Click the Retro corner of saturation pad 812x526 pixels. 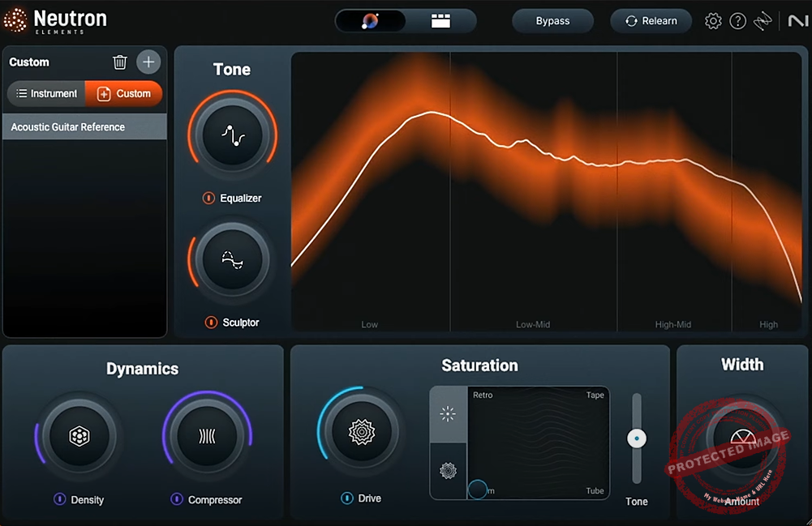(x=483, y=396)
